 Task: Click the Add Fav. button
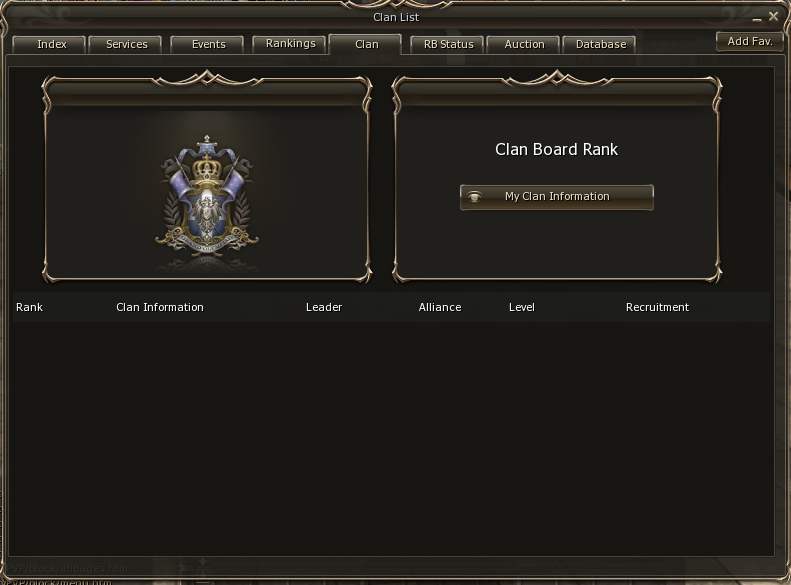750,42
